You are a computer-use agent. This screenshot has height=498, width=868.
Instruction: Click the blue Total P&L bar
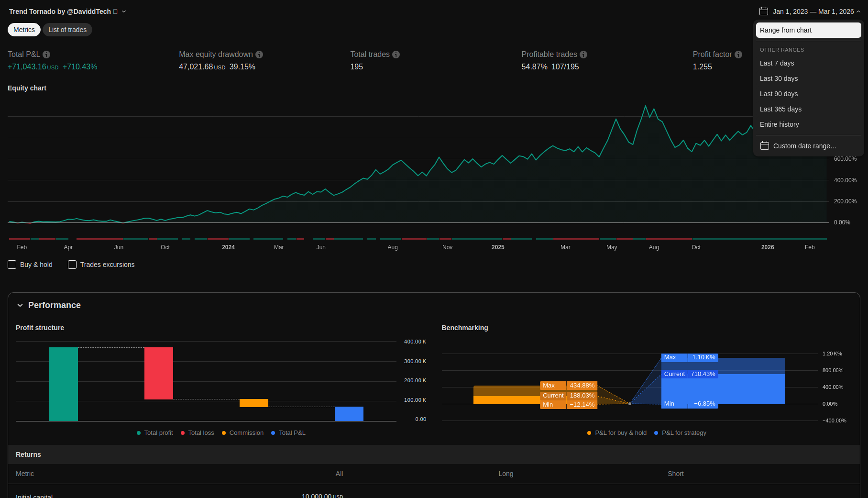[349, 414]
